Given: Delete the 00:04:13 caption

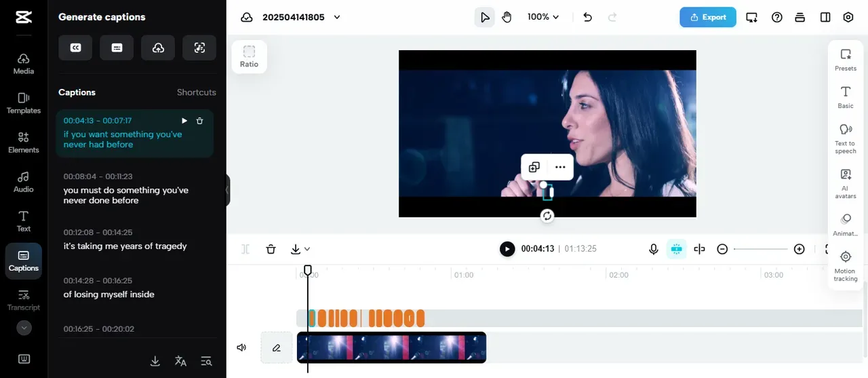Looking at the screenshot, I should (199, 121).
